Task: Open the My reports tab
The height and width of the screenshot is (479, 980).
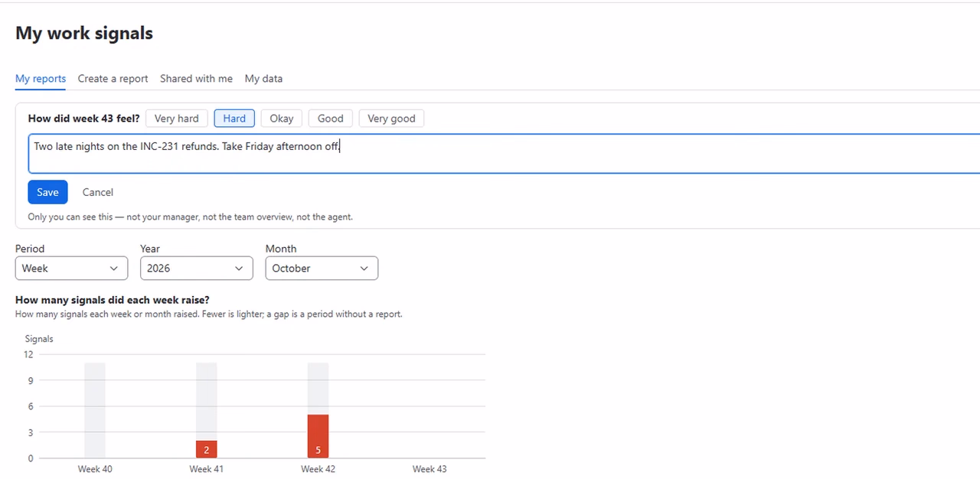Action: (41, 79)
